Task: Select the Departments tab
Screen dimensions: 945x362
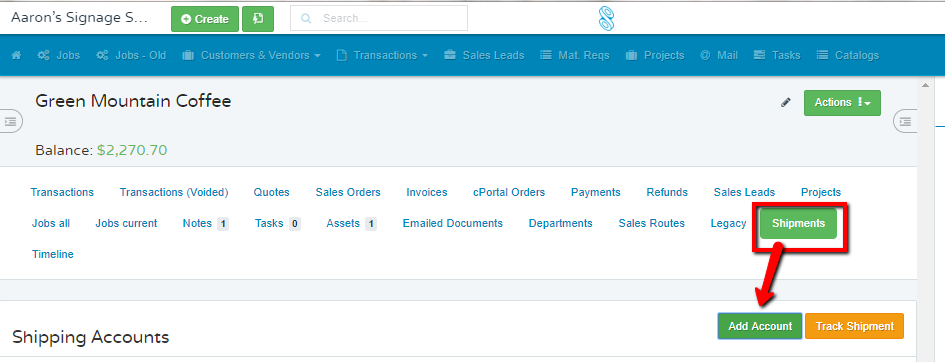Action: pos(560,223)
